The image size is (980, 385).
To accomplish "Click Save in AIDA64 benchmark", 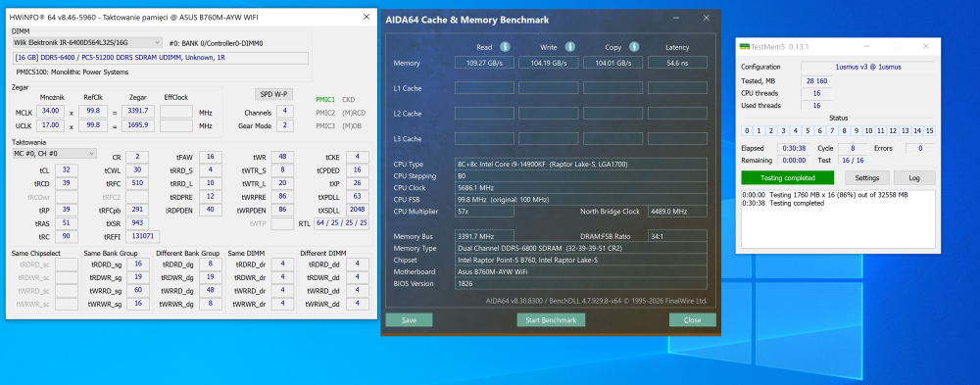I will tap(409, 320).
